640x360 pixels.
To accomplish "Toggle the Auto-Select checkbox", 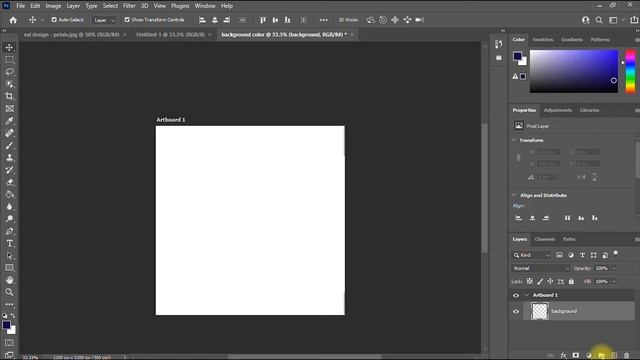I will click(x=54, y=20).
